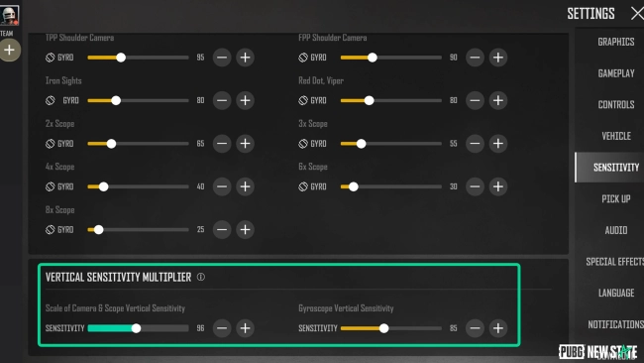Click the 6x Scope gyro slider
Screen dimensions: 644x363
tap(391, 186)
